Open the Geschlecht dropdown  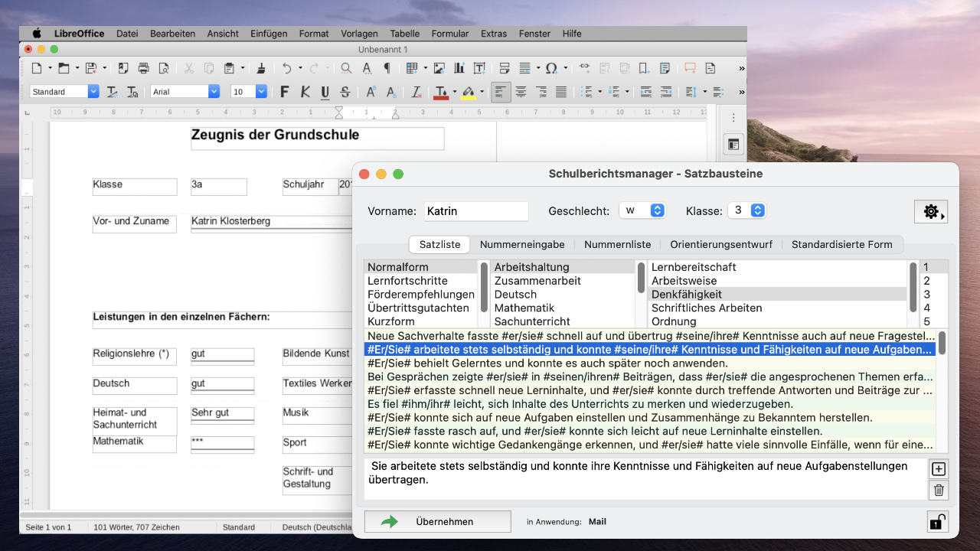642,210
